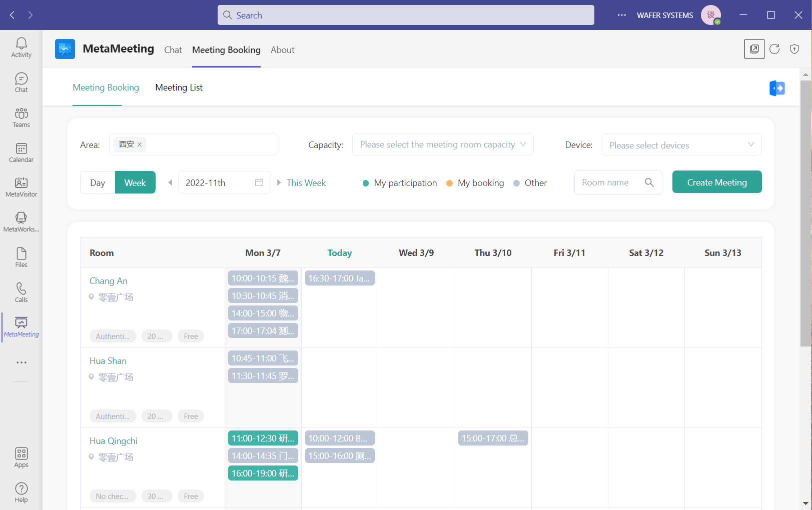Viewport: 812px width, 510px height.
Task: Switch to Day view
Action: pos(98,182)
